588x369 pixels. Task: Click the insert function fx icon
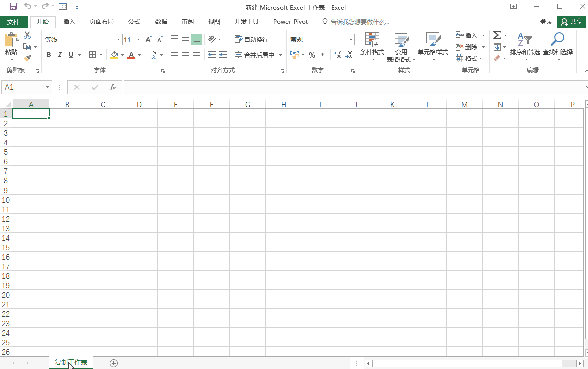tap(112, 87)
